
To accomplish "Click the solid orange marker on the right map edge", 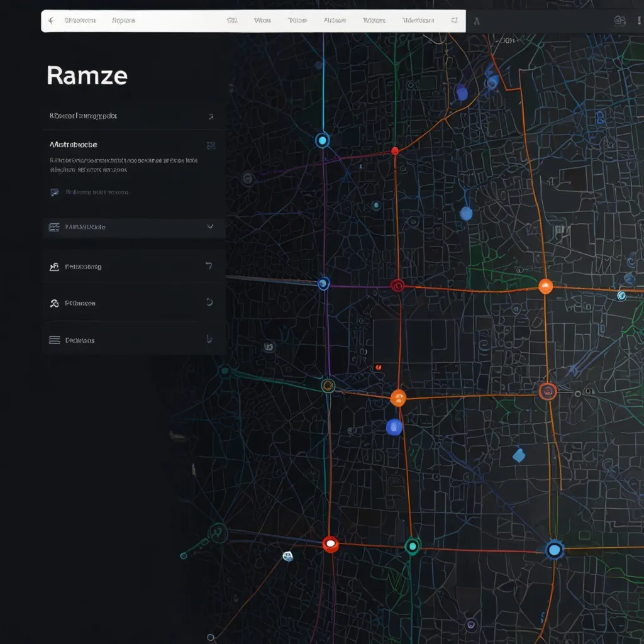I will [x=545, y=286].
